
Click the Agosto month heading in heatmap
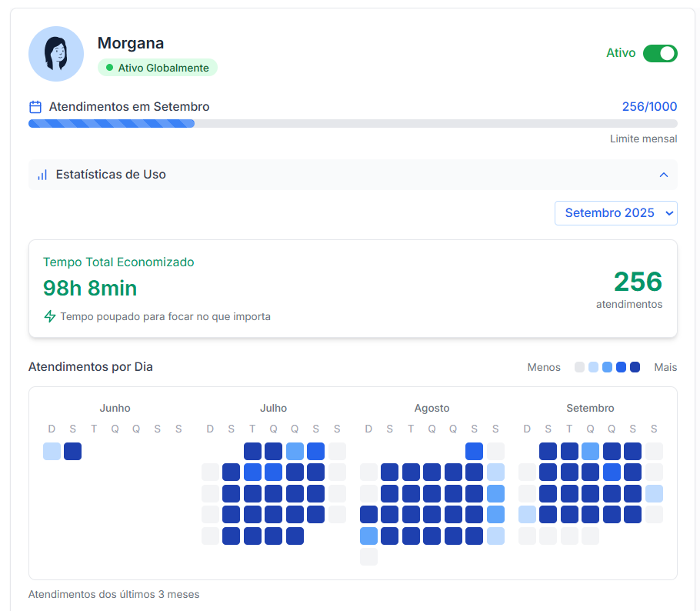(x=432, y=408)
